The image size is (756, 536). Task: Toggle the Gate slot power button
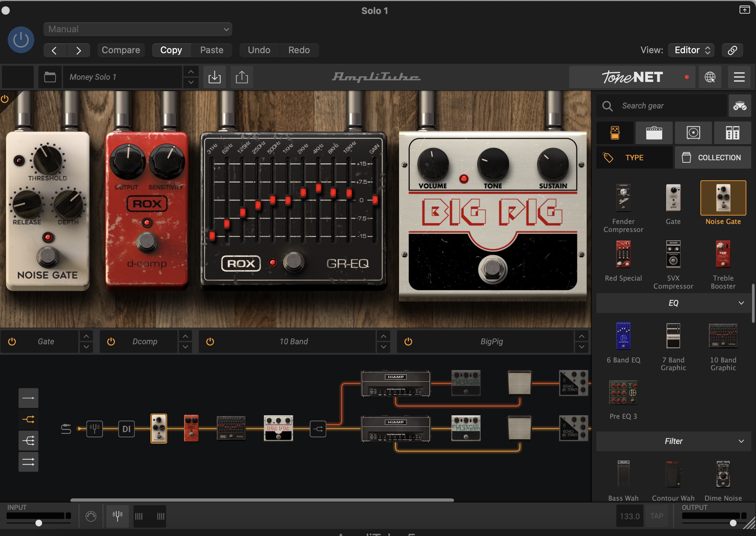pyautogui.click(x=12, y=341)
